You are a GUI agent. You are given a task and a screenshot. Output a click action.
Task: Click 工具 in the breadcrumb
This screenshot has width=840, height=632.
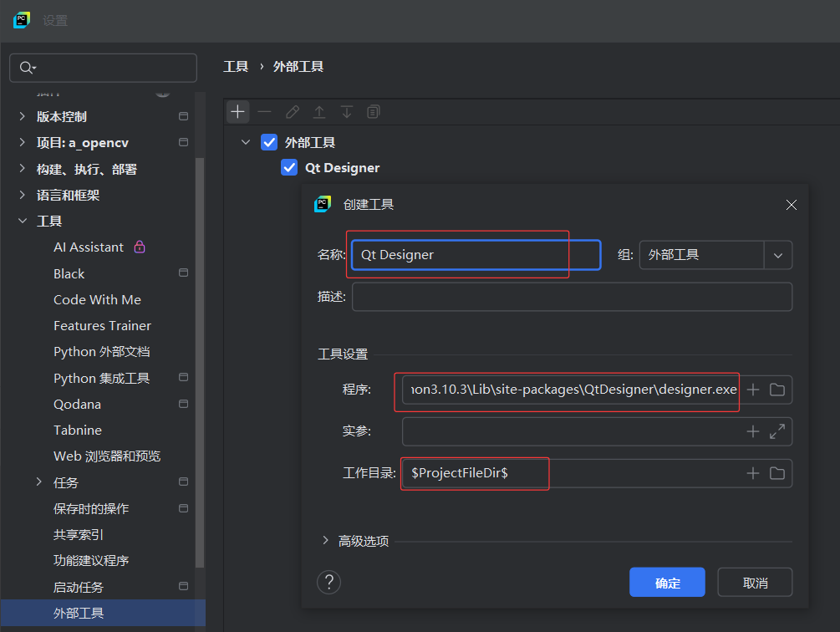click(x=236, y=66)
